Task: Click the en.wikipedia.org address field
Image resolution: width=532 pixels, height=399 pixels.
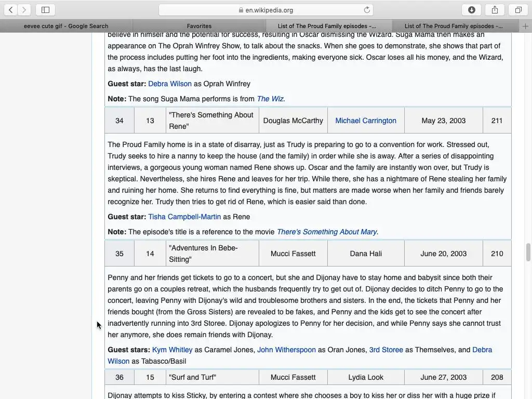Action: coord(266,10)
